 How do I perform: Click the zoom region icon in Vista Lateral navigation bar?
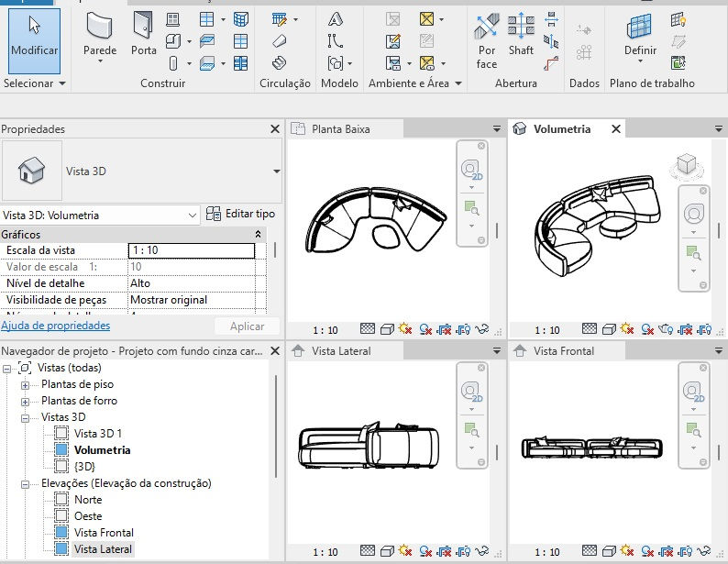click(471, 429)
